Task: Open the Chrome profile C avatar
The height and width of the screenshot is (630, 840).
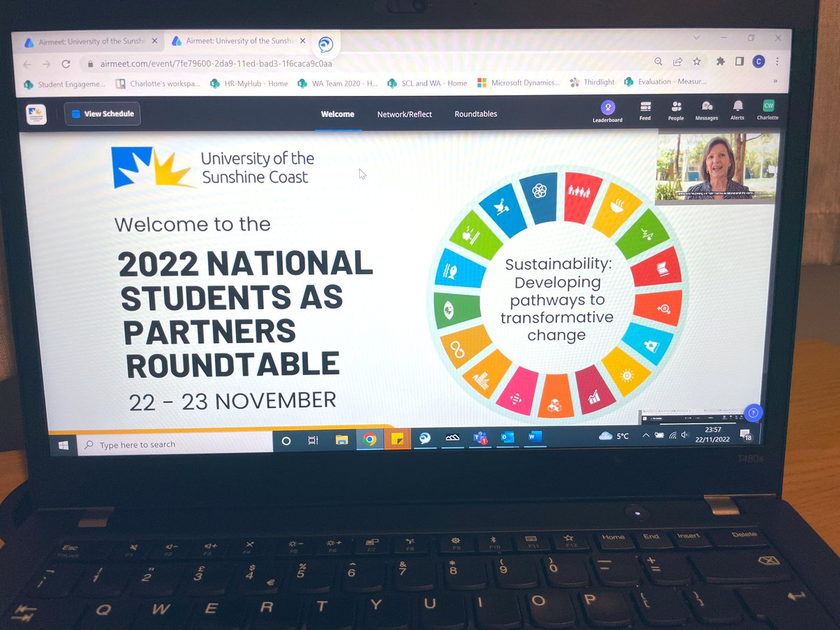Action: click(x=758, y=62)
